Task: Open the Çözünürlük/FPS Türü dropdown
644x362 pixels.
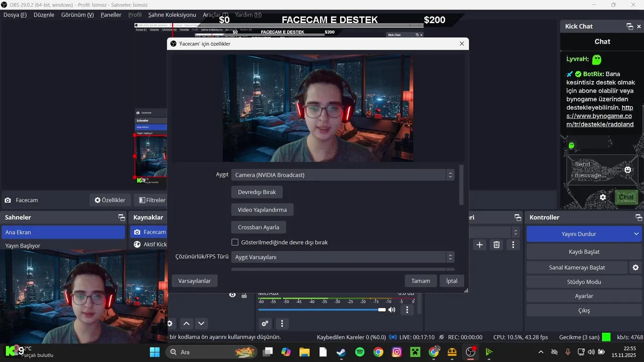Action: tap(343, 257)
